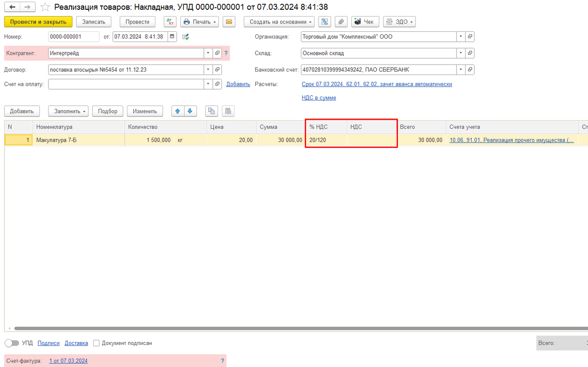Attach files with paperclip icon
Viewport: 588px width, 367px height.
[x=341, y=22]
